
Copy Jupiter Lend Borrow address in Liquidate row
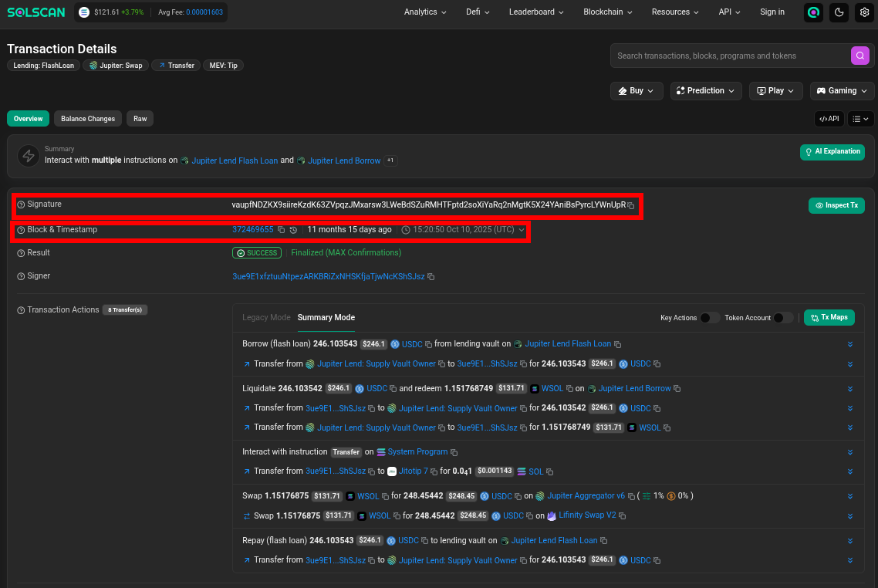coord(677,389)
